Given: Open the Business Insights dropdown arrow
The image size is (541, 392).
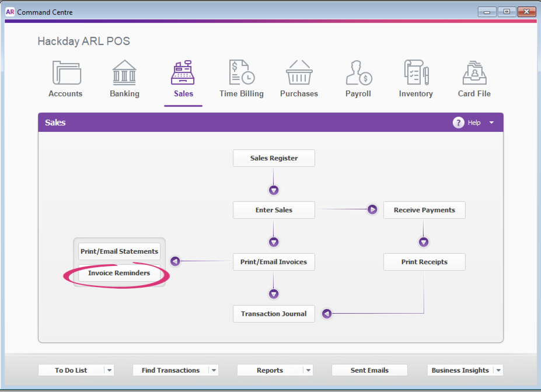Looking at the screenshot, I should coord(498,370).
